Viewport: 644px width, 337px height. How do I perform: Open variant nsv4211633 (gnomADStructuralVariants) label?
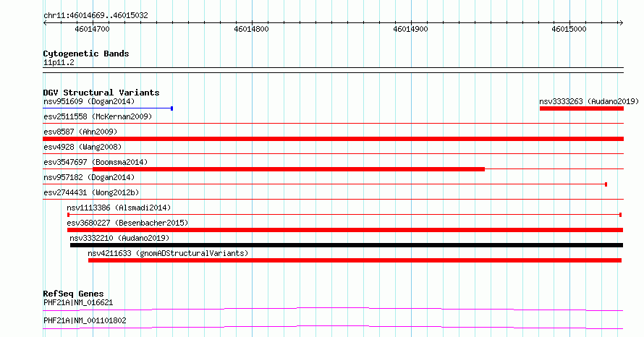168,253
